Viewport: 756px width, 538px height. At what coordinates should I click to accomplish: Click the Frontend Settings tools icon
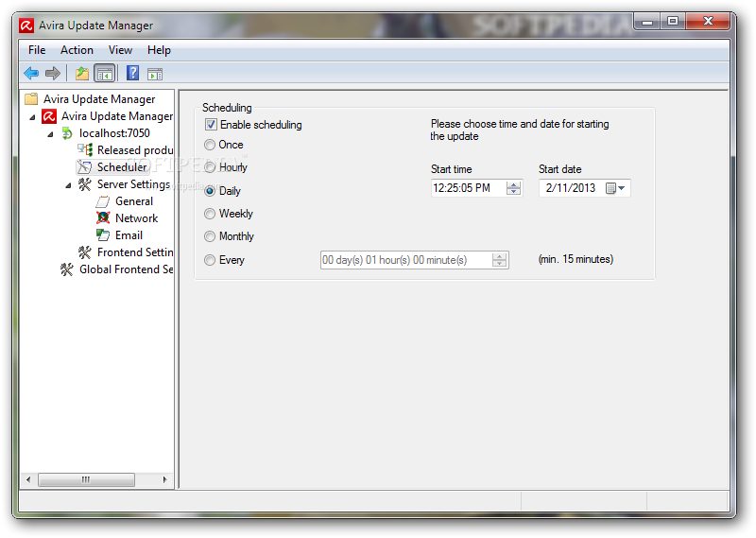click(x=85, y=252)
